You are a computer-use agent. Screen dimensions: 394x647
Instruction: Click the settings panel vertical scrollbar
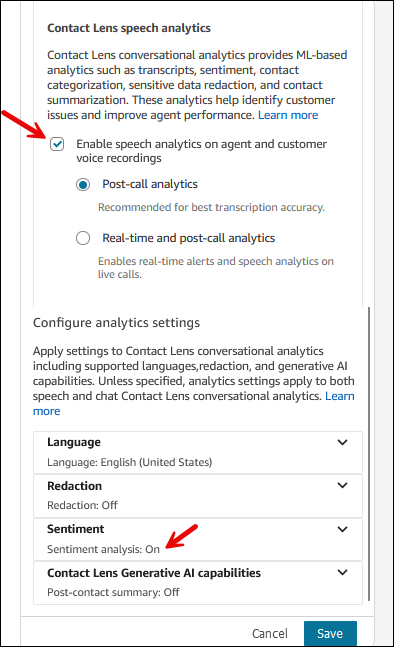click(369, 454)
